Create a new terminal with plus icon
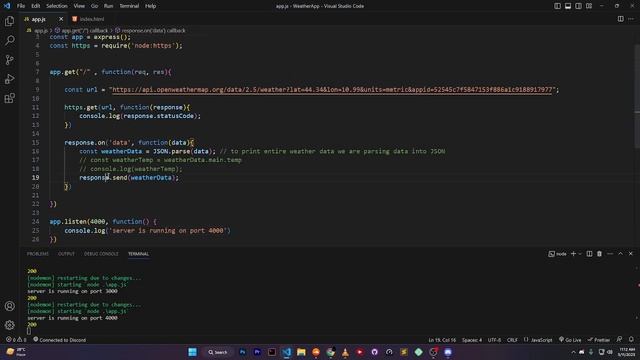Image resolution: width=640 pixels, height=360 pixels. pos(573,254)
